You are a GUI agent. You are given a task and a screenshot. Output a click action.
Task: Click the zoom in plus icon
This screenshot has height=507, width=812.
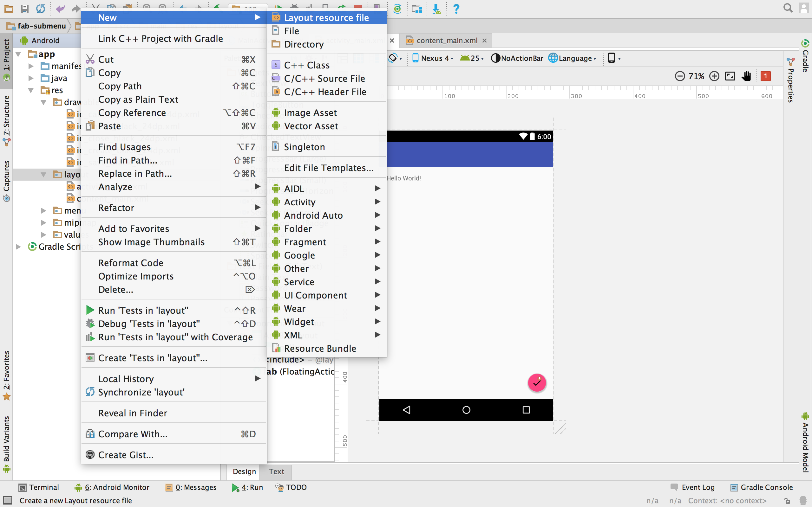[x=714, y=76]
